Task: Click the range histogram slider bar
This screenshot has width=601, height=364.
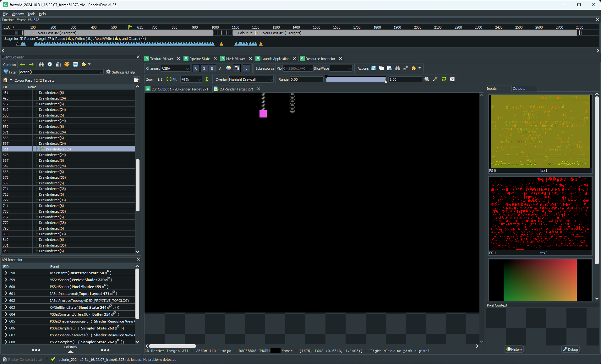Action: pos(356,79)
